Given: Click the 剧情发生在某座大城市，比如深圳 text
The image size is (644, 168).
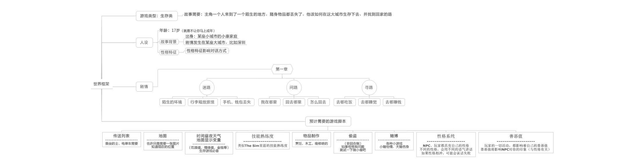Looking at the screenshot, I should [x=215, y=43].
